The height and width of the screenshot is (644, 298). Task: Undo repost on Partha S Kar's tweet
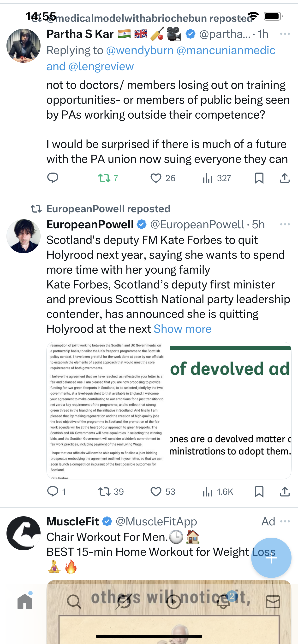(104, 178)
